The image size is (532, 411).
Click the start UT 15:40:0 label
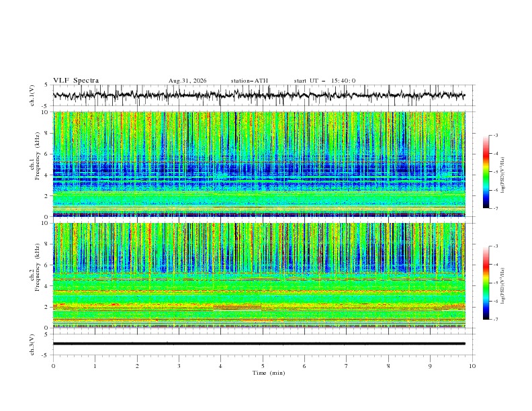[324, 81]
